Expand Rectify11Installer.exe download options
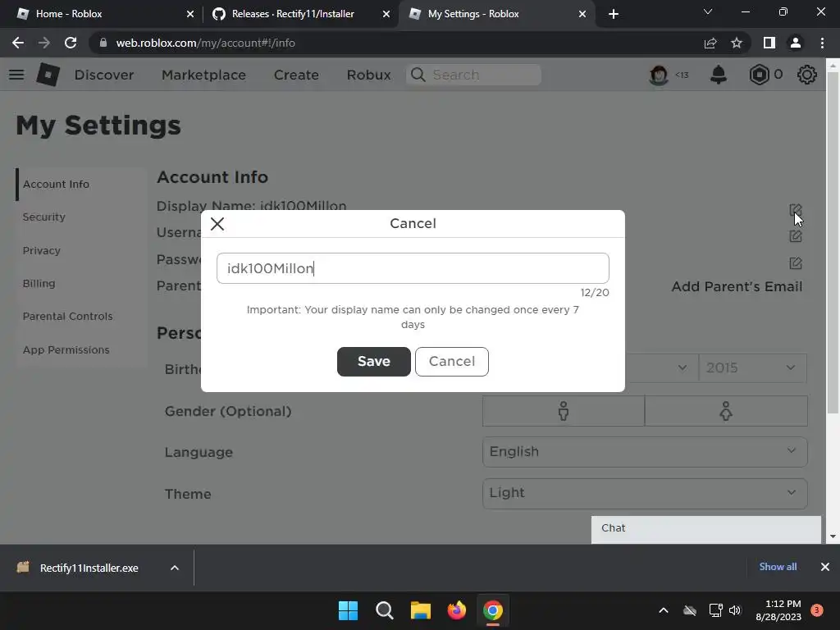The height and width of the screenshot is (630, 840). [175, 568]
